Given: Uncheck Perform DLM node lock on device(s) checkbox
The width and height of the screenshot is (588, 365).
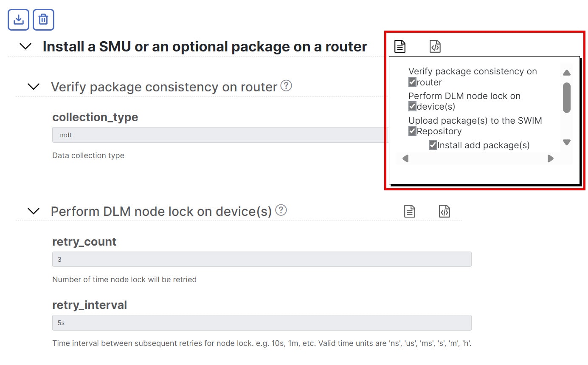Looking at the screenshot, I should [412, 106].
